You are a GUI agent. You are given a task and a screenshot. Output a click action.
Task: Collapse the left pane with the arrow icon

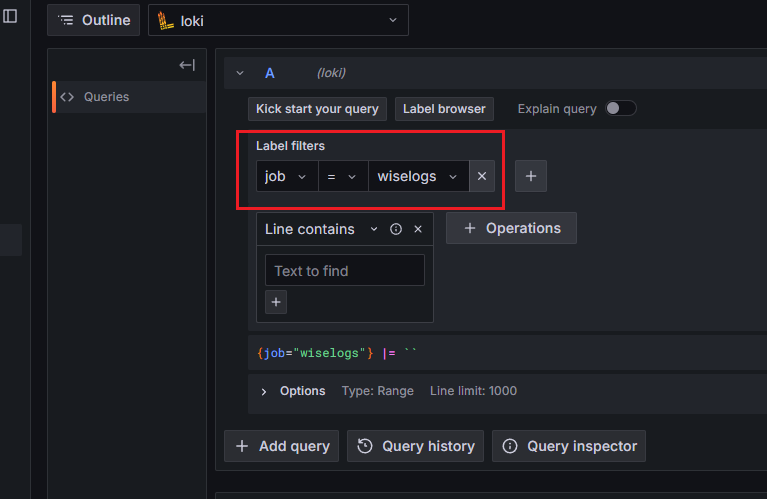coord(187,65)
